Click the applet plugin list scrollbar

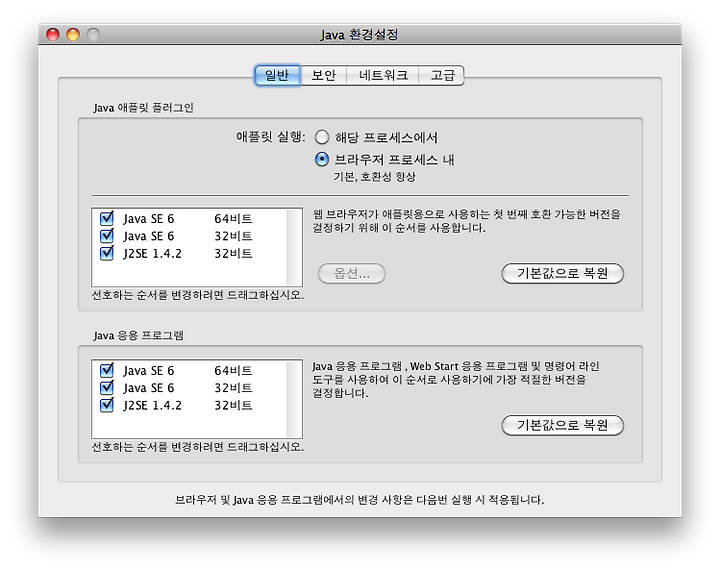click(294, 247)
